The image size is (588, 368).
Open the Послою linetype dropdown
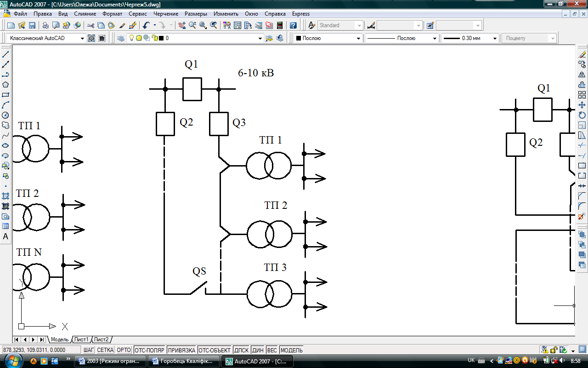pyautogui.click(x=435, y=38)
